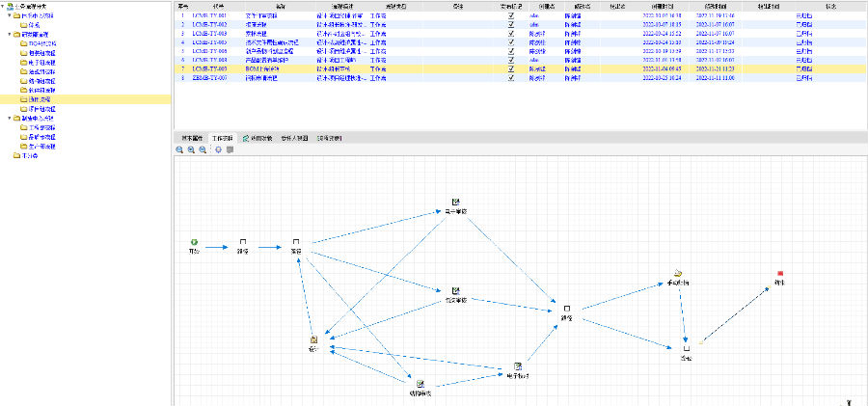
Task: Toggle checkbox in row LCMB-TY-001
Action: click(x=511, y=16)
